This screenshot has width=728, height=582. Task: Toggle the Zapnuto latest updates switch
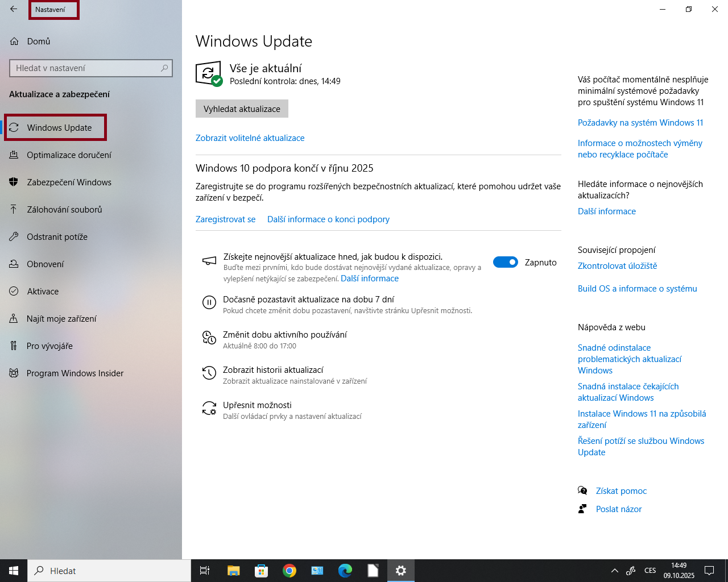(x=505, y=262)
